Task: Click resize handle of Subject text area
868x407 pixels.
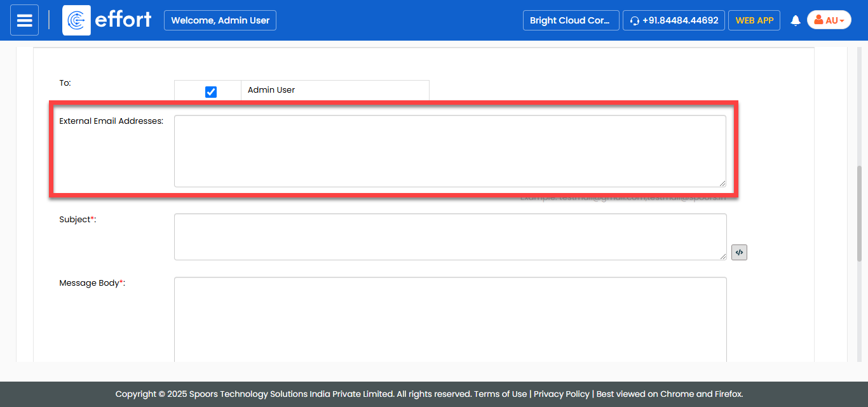Action: point(722,257)
